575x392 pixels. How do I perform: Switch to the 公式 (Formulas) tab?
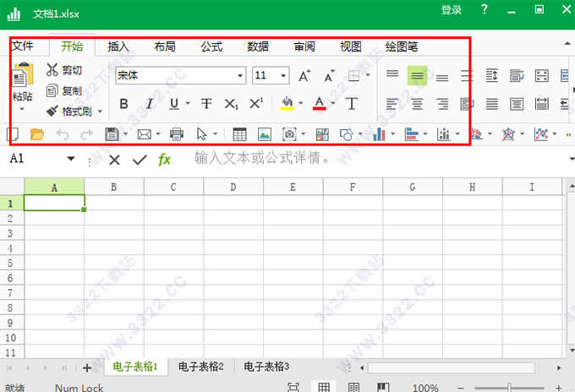(x=211, y=46)
